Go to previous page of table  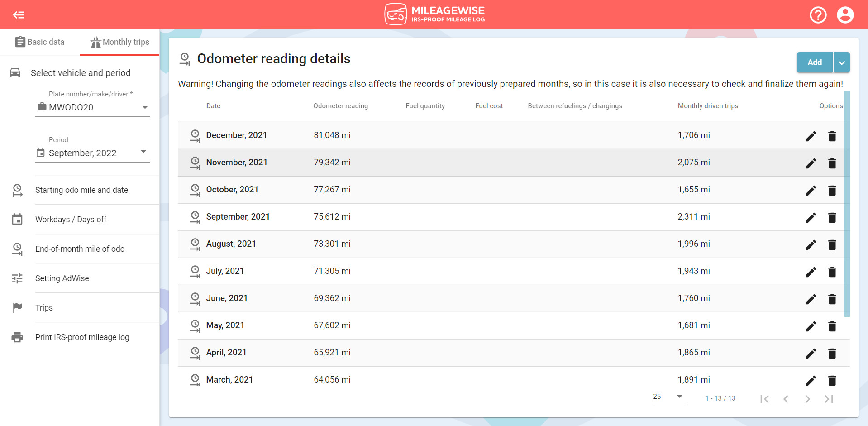click(x=786, y=399)
